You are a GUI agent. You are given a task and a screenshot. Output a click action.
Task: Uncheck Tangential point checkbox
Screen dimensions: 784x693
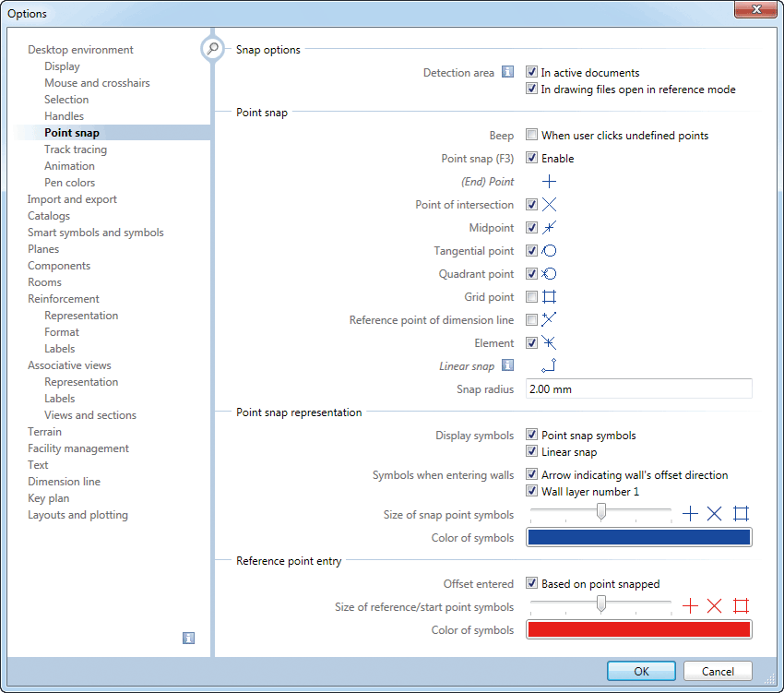click(531, 250)
